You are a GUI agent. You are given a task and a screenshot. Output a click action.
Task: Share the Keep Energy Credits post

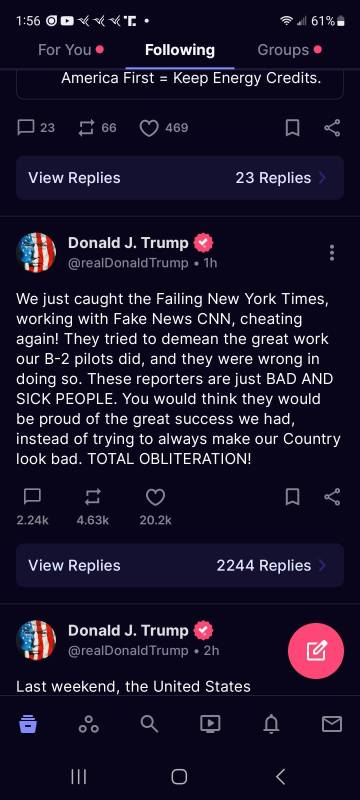[x=332, y=128]
